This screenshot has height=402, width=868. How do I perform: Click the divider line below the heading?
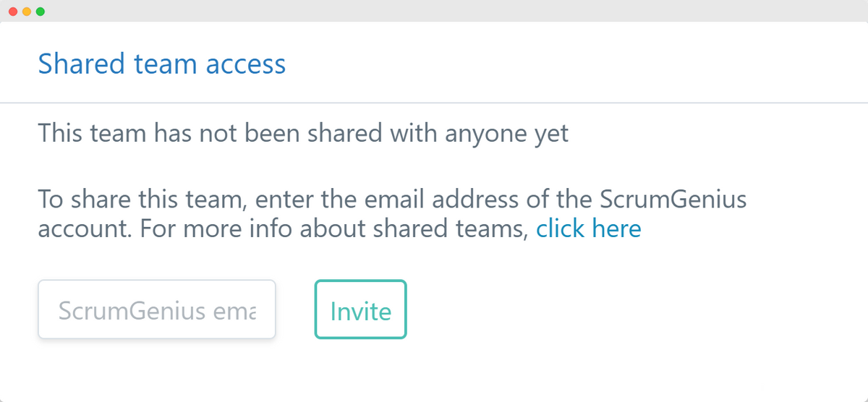pos(434,103)
